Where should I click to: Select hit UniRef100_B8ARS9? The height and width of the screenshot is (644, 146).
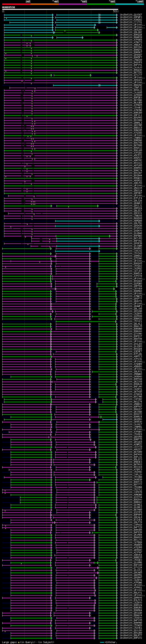coord(131,37)
